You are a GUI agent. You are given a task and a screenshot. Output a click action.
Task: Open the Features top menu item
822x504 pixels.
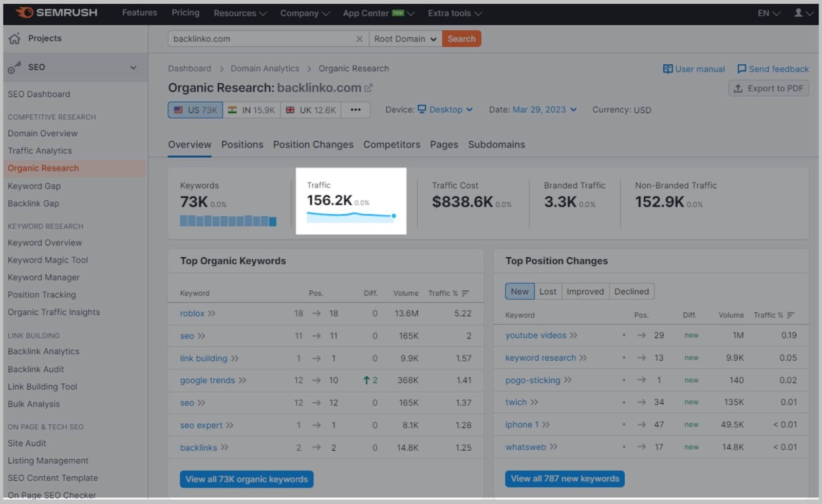point(139,13)
